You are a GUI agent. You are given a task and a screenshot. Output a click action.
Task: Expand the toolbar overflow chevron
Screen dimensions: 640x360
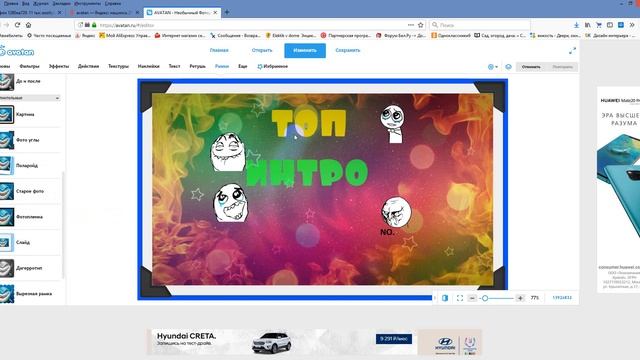pyautogui.click(x=631, y=25)
